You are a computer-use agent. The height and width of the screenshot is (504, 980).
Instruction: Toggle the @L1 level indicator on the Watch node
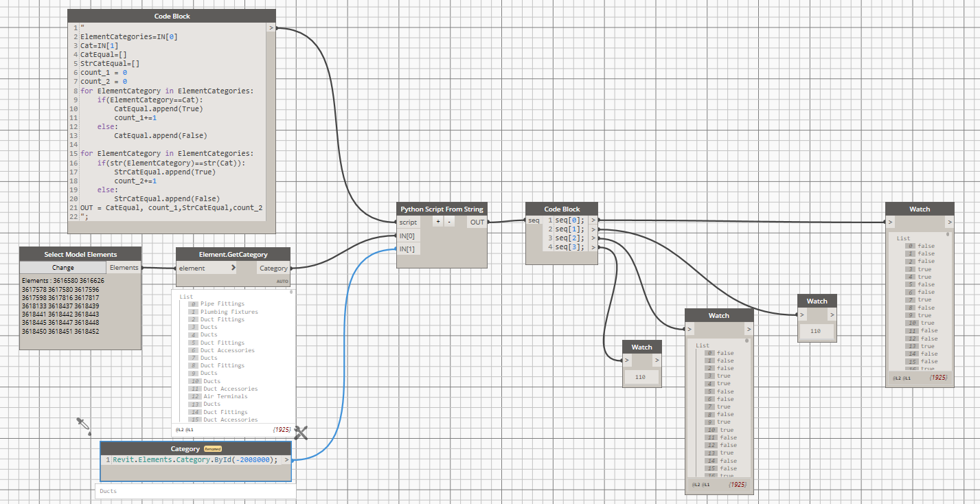point(706,484)
